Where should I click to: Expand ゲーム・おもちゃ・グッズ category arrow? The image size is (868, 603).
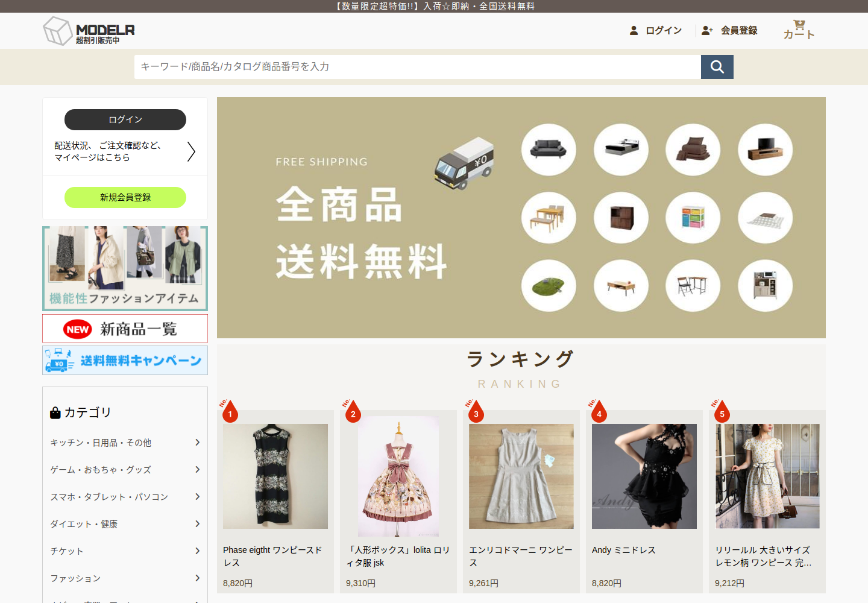197,470
